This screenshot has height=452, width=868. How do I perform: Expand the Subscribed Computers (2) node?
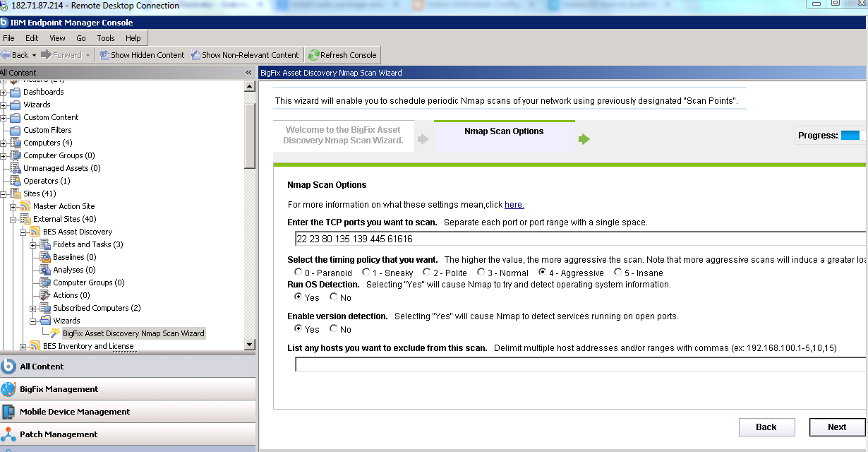pos(33,308)
